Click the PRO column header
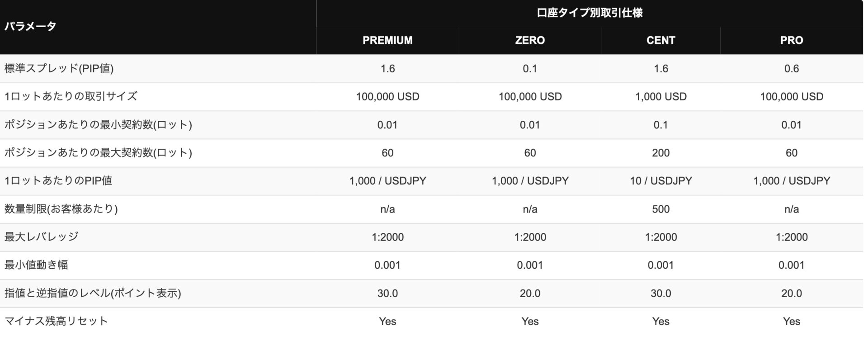Image resolution: width=868 pixels, height=337 pixels. (x=791, y=40)
